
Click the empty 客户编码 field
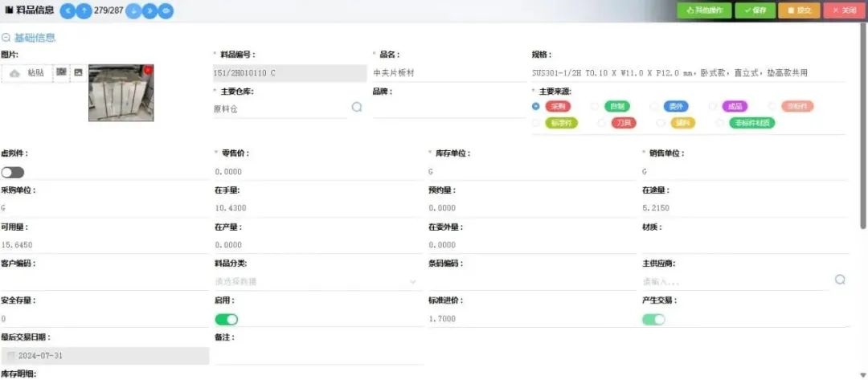point(105,281)
